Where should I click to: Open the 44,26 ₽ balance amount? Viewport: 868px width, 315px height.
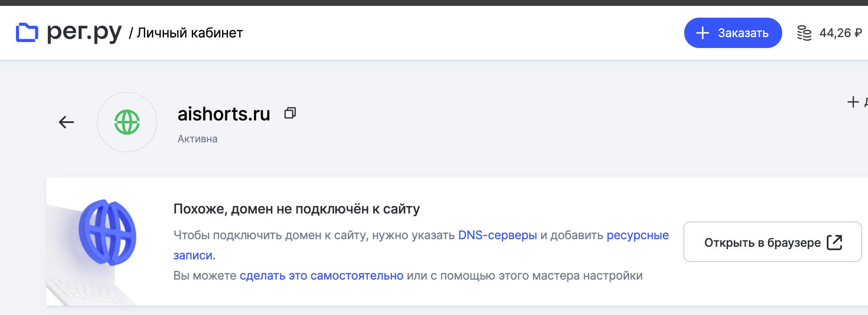pyautogui.click(x=840, y=33)
